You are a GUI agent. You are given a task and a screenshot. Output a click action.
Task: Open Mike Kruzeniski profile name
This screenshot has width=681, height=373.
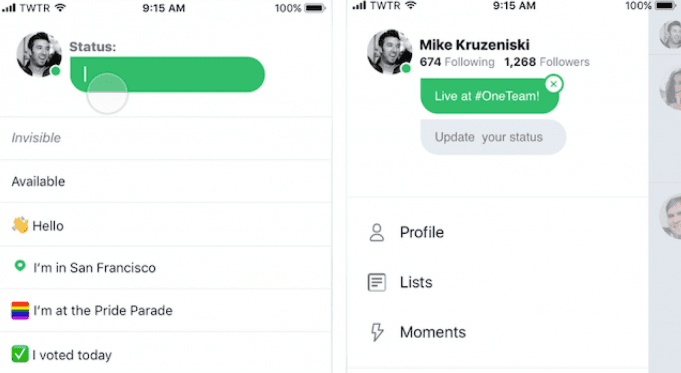pos(474,44)
